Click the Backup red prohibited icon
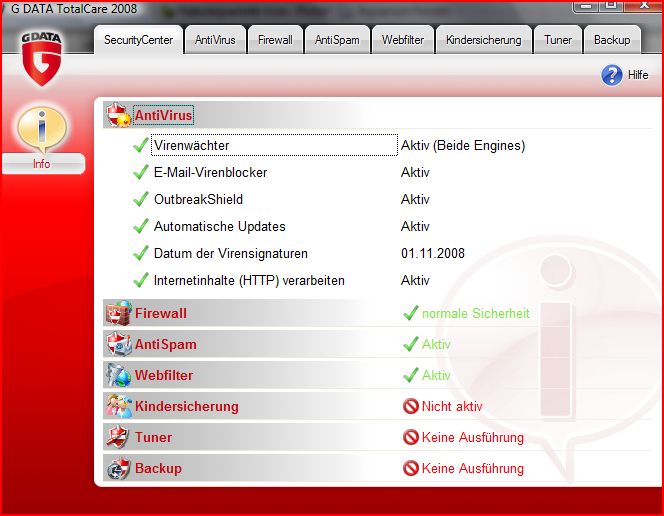 [x=411, y=468]
